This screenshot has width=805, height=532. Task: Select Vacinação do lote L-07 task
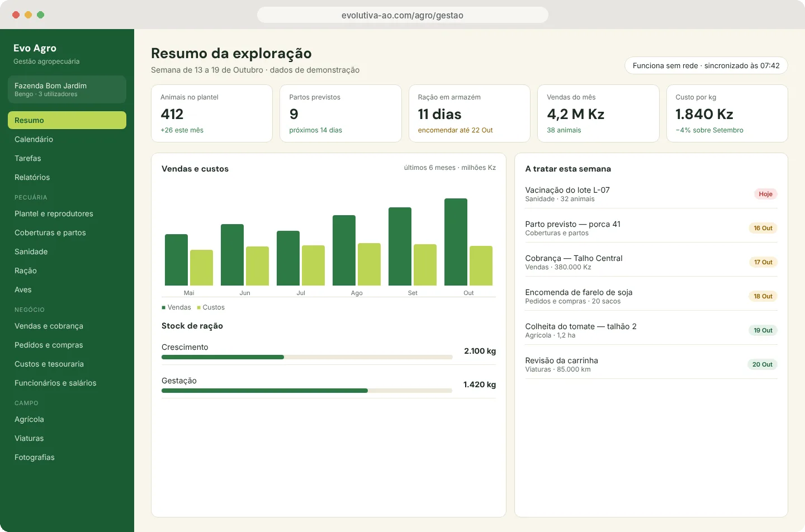click(651, 194)
